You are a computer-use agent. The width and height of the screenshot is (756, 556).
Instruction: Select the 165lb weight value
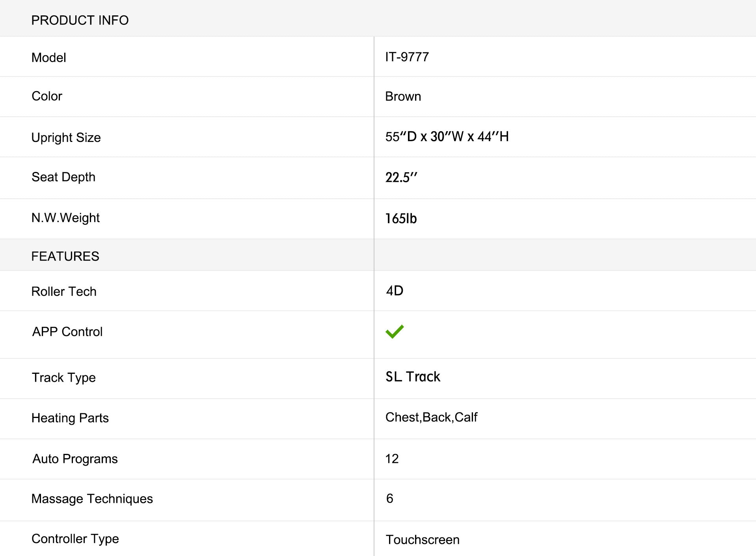(x=401, y=218)
